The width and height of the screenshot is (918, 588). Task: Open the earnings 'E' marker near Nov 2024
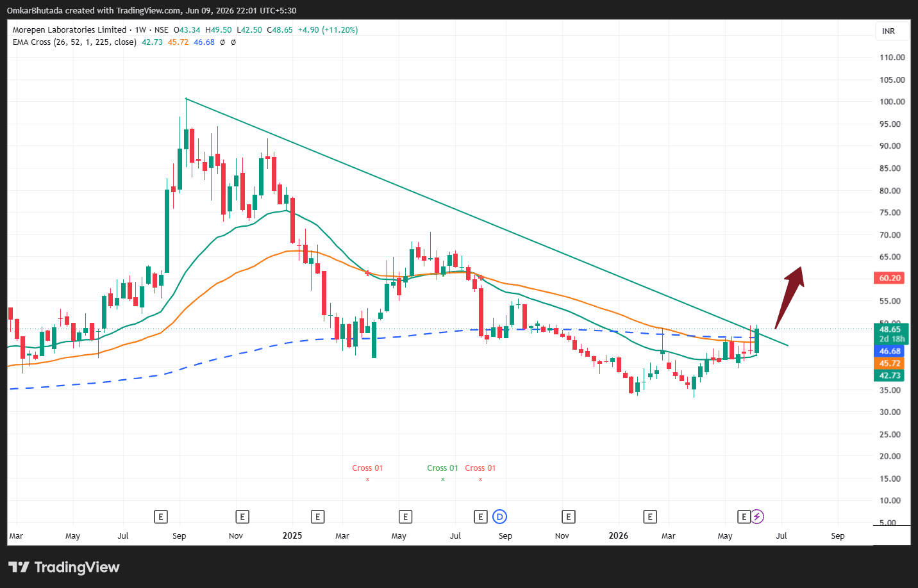(242, 516)
